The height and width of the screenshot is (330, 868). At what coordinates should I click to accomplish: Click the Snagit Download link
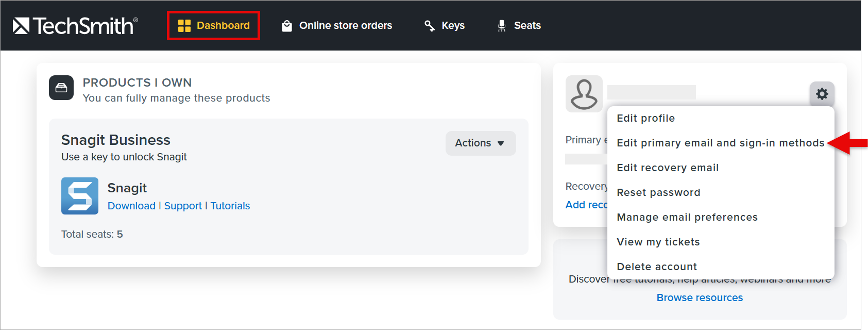[x=131, y=206]
